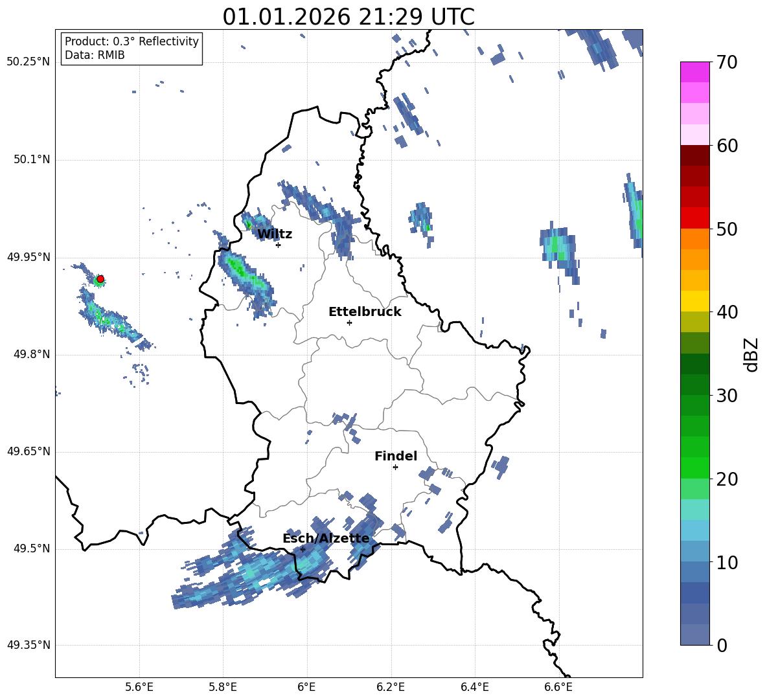Click the dark maroon colorbar segment below 60
Viewport: 767px width, 700px height.
coord(694,155)
